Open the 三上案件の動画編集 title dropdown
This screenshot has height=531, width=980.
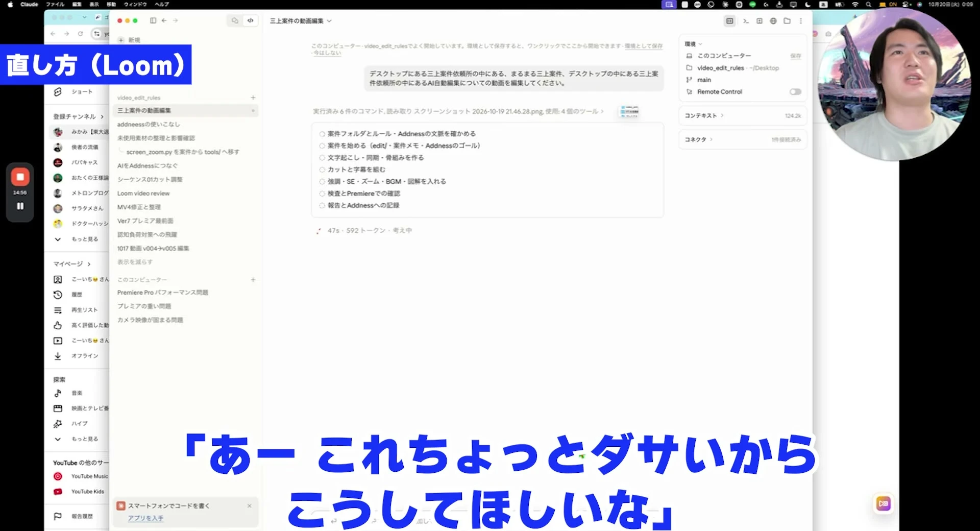[x=301, y=21]
